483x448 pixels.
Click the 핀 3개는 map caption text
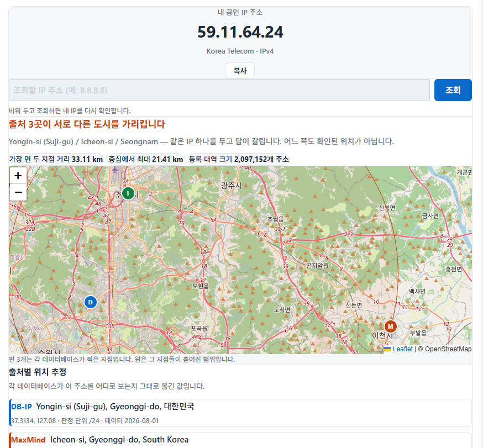pos(122,359)
